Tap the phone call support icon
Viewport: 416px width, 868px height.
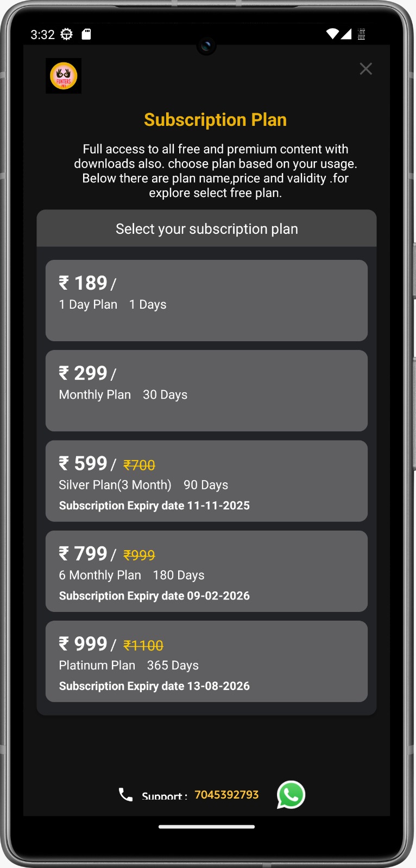(125, 795)
